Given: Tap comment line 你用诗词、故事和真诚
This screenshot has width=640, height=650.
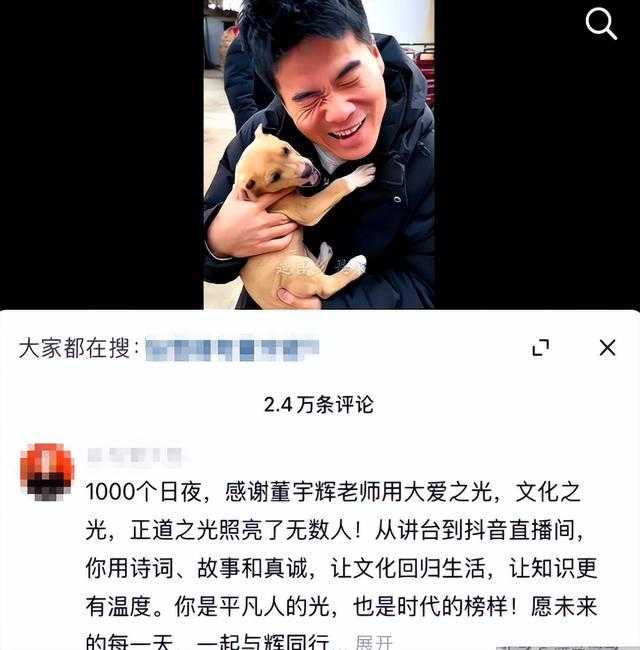Looking at the screenshot, I should (341, 568).
